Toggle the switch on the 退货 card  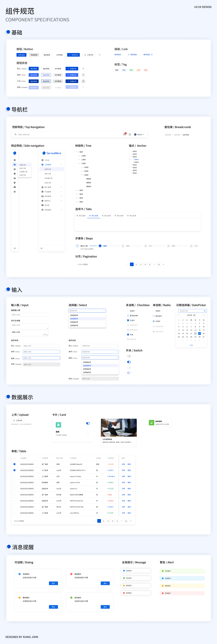tap(88, 423)
